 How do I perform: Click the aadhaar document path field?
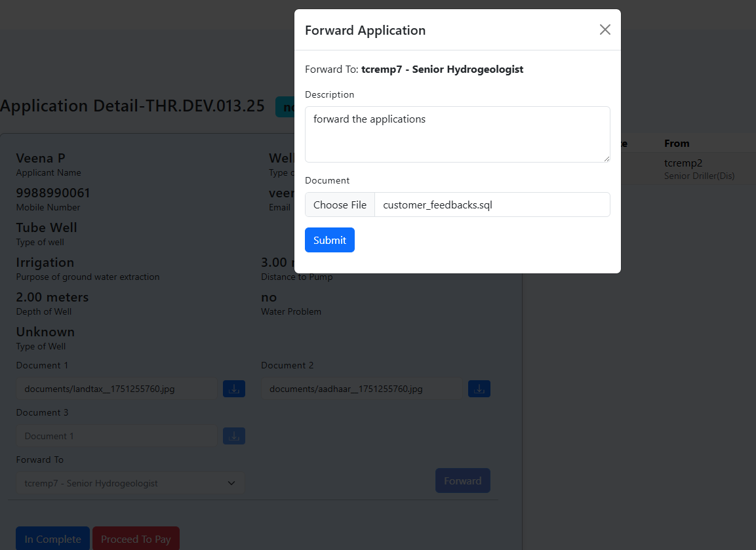(361, 389)
